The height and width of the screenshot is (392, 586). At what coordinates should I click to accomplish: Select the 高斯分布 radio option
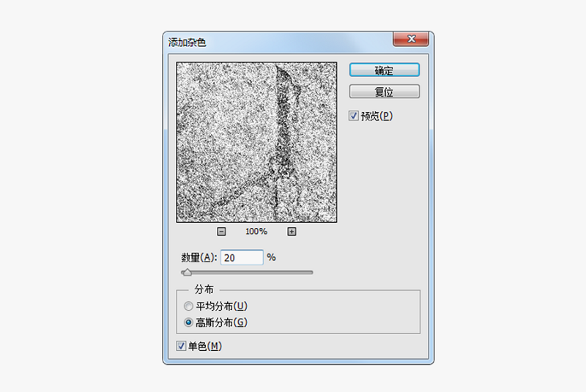[188, 322]
